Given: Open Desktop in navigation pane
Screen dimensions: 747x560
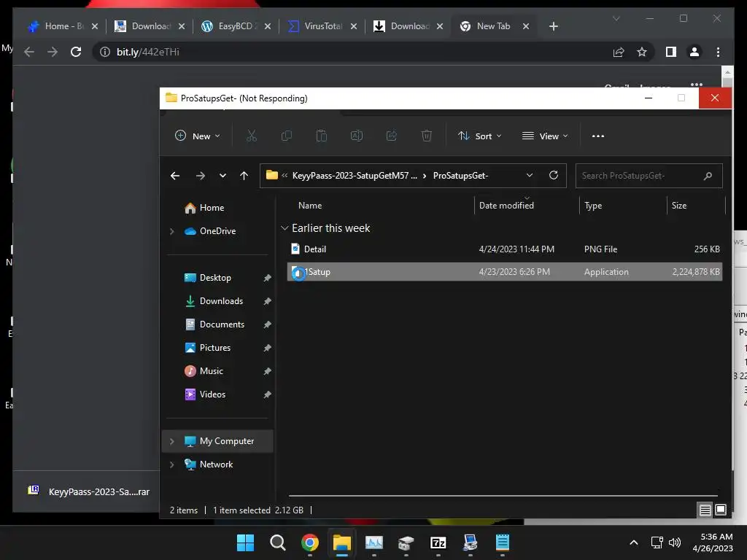Looking at the screenshot, I should coord(215,278).
